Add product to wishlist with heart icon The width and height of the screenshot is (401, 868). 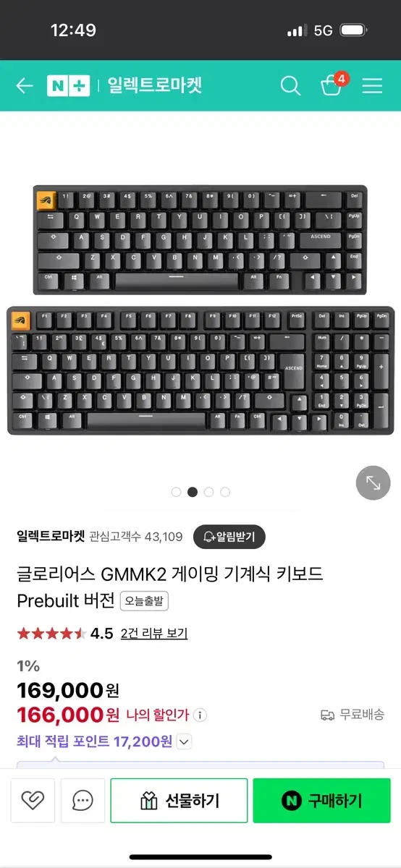[33, 800]
